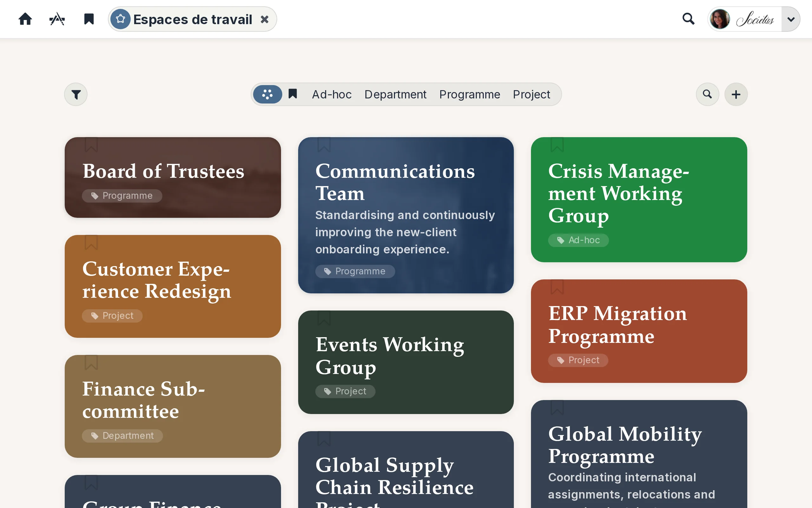Select the Project filter tab
Viewport: 812px width, 508px height.
(x=532, y=94)
